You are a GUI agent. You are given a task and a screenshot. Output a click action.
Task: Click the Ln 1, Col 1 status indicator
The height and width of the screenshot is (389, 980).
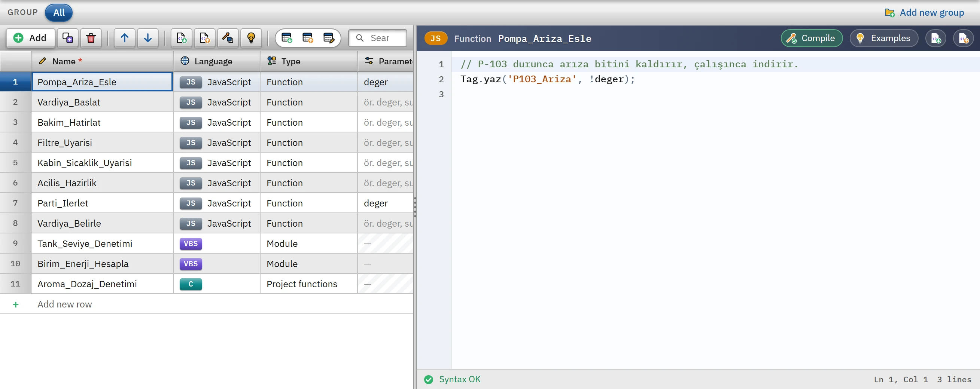(x=901, y=380)
